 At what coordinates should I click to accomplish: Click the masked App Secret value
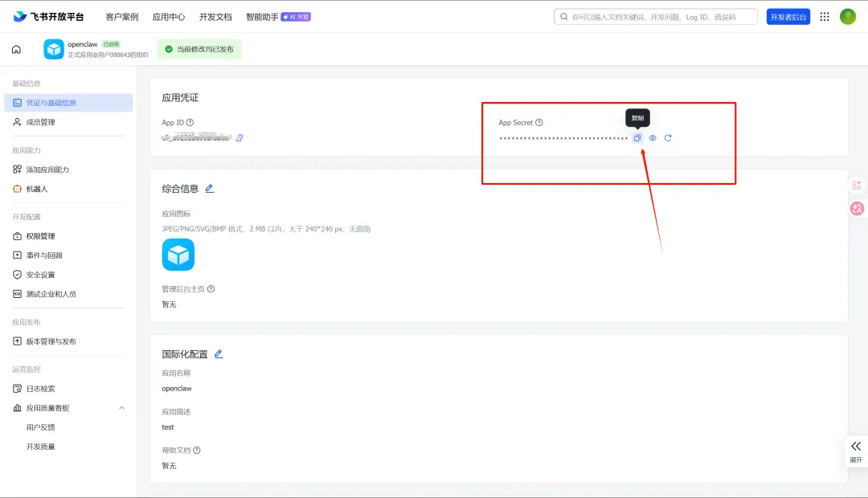(x=563, y=138)
